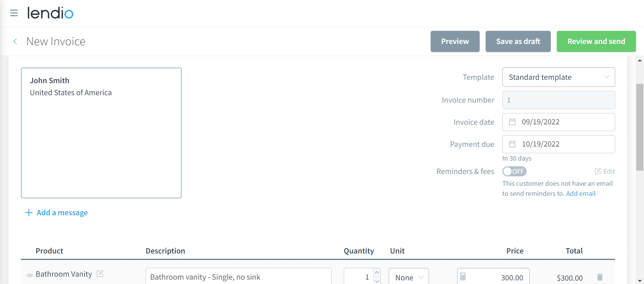
Task: Increase quantity with the up arrow
Action: tap(377, 272)
